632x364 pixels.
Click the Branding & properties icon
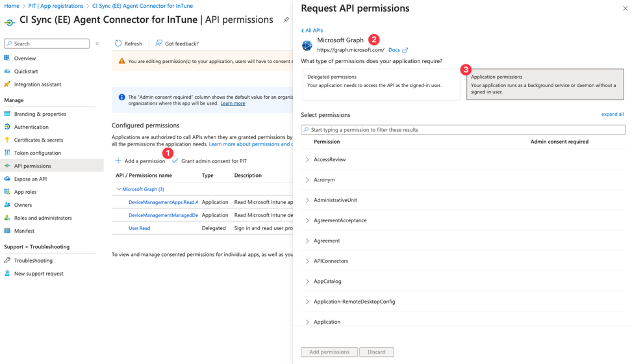pyautogui.click(x=7, y=114)
